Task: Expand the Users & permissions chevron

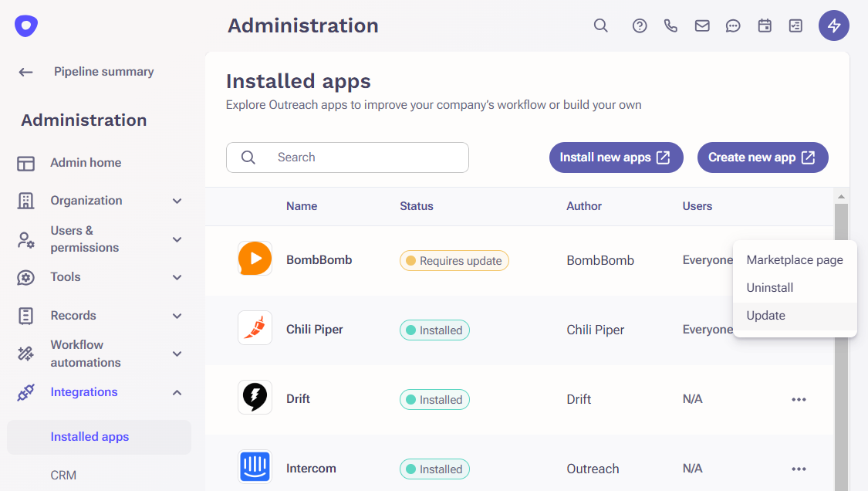Action: 177,239
